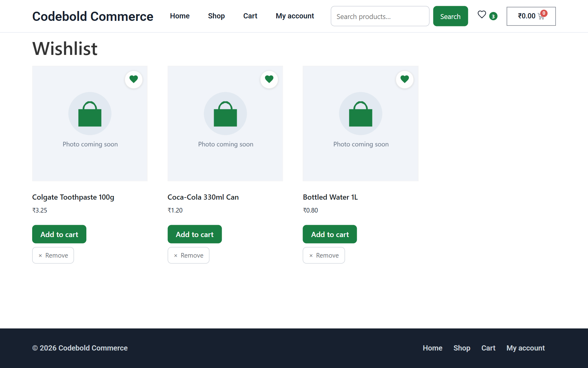This screenshot has width=588, height=368.
Task: Click the Codebold Commerce site logo
Action: [93, 16]
